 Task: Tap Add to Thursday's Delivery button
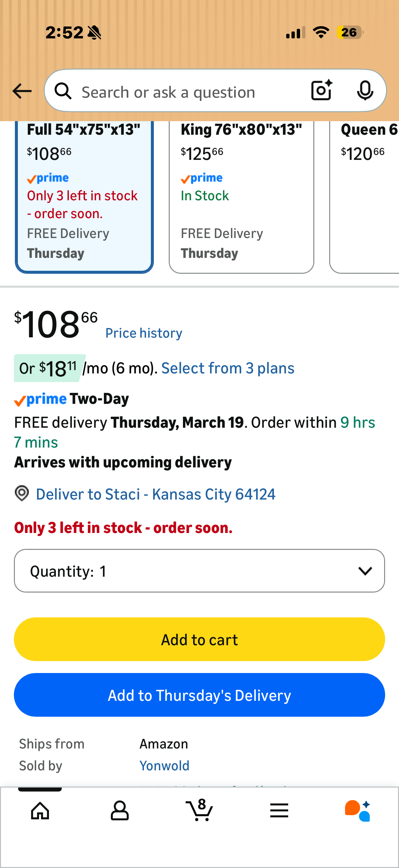tap(199, 695)
